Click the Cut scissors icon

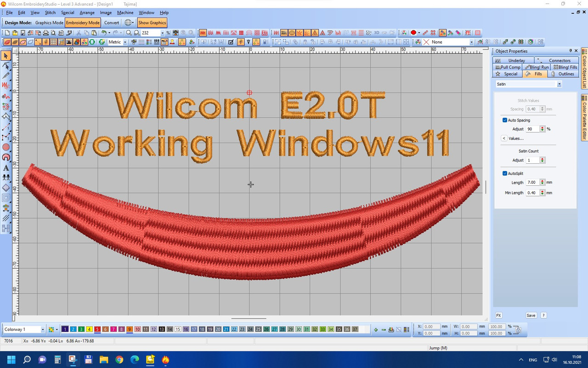point(79,33)
